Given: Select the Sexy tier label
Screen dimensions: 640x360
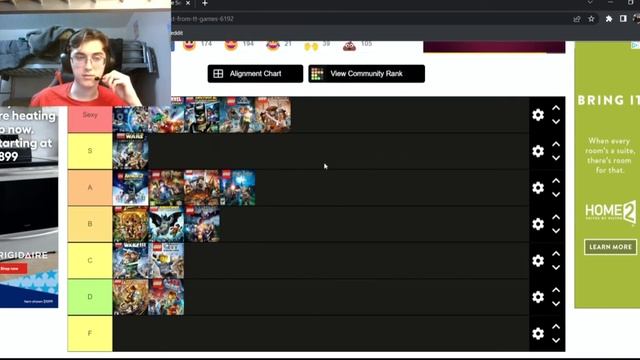Looking at the screenshot, I should click(x=90, y=115).
